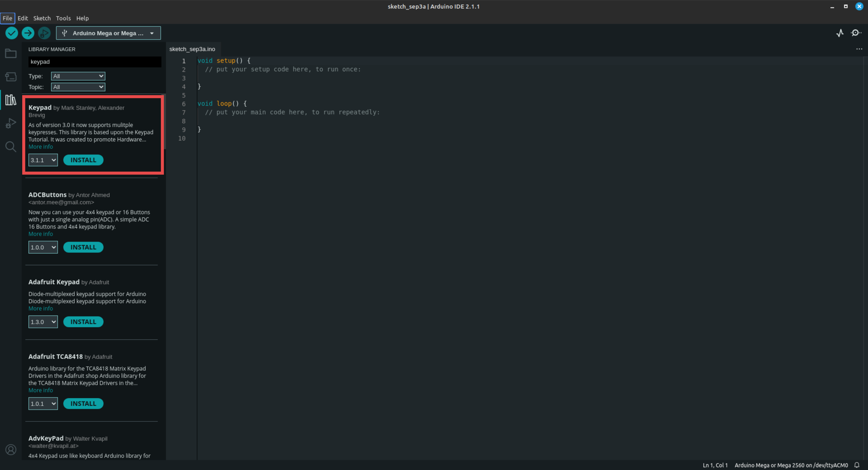Click the ADCButtons library title
This screenshot has width=868, height=470.
(47, 195)
